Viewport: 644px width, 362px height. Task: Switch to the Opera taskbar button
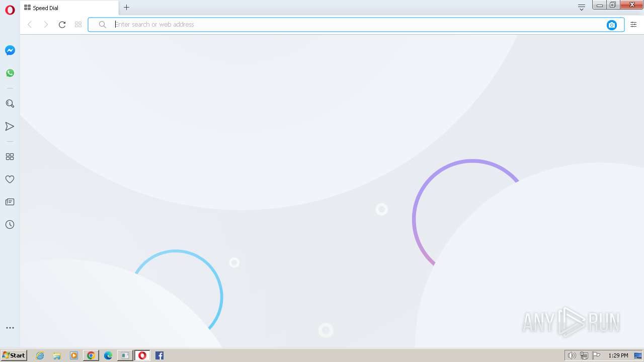[x=142, y=355]
